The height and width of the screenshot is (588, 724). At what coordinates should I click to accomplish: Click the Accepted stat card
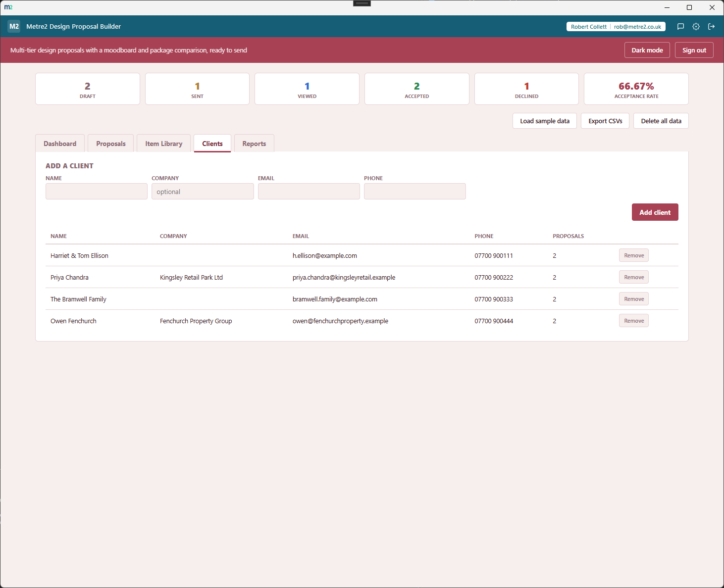click(417, 89)
